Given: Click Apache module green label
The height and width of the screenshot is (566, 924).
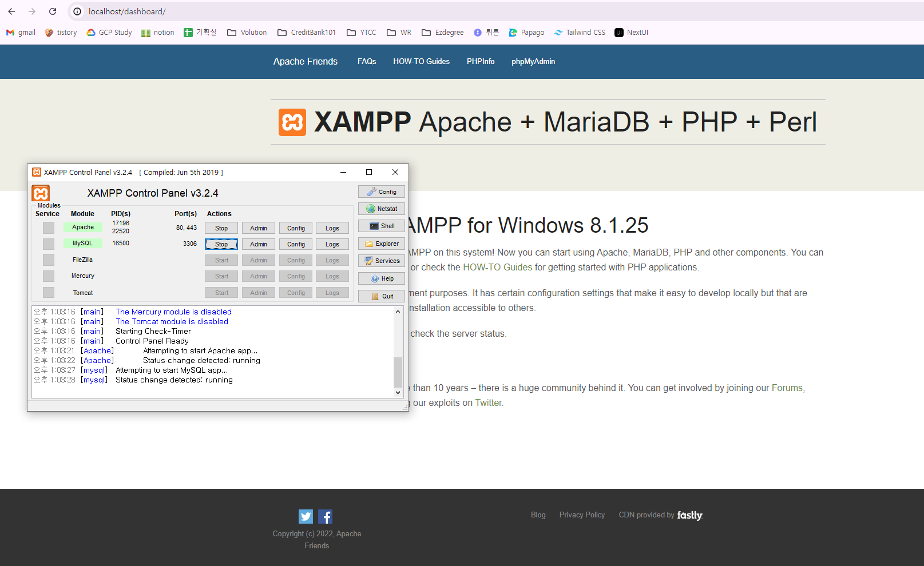Looking at the screenshot, I should 83,227.
